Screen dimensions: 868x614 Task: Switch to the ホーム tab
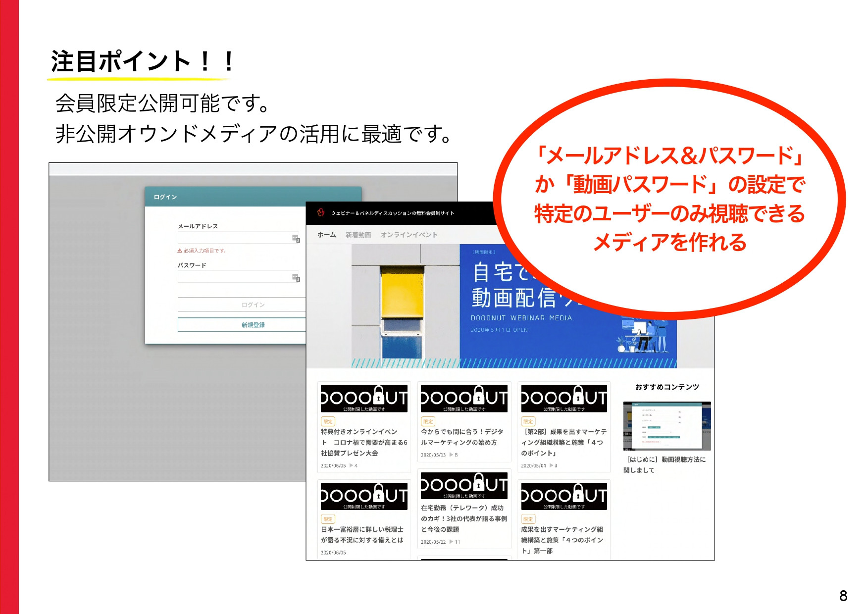[x=327, y=235]
